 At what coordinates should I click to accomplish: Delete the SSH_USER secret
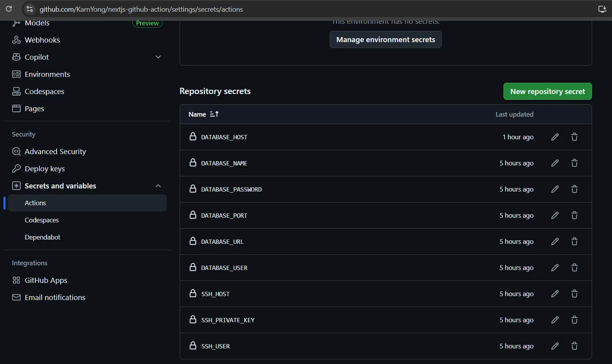[574, 346]
